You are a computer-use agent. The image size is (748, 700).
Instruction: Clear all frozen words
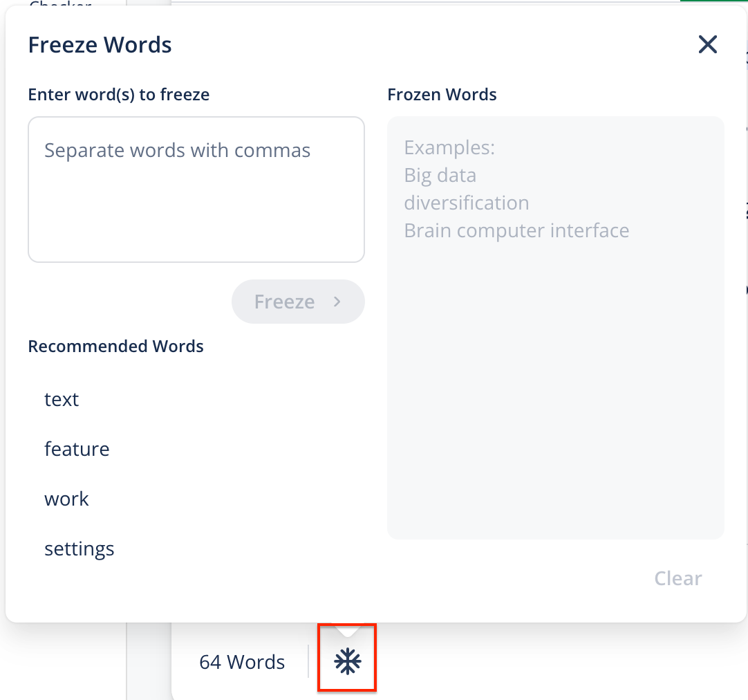tap(677, 578)
